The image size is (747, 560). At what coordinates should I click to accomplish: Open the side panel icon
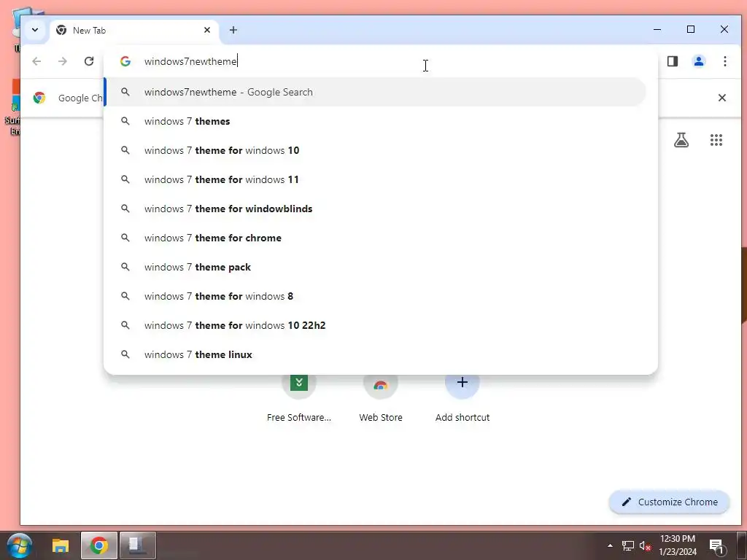coord(672,61)
